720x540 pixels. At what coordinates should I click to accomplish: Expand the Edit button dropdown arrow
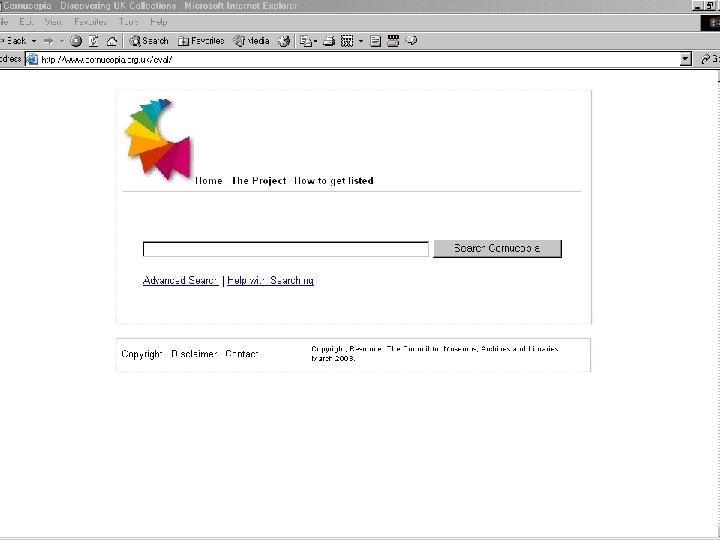point(360,41)
